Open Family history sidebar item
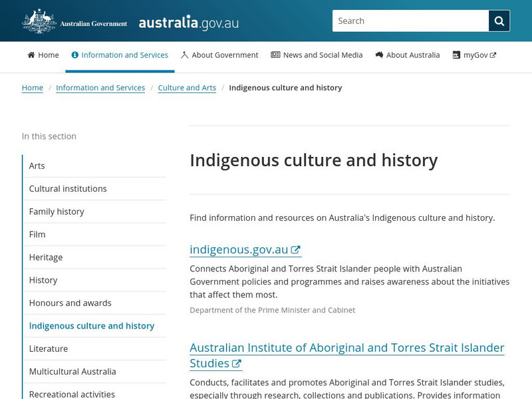The image size is (532, 399). (94, 211)
